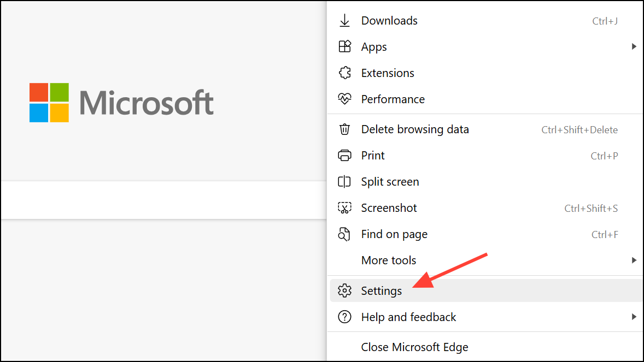Select Delete browsing data
644x362 pixels.
click(x=414, y=129)
